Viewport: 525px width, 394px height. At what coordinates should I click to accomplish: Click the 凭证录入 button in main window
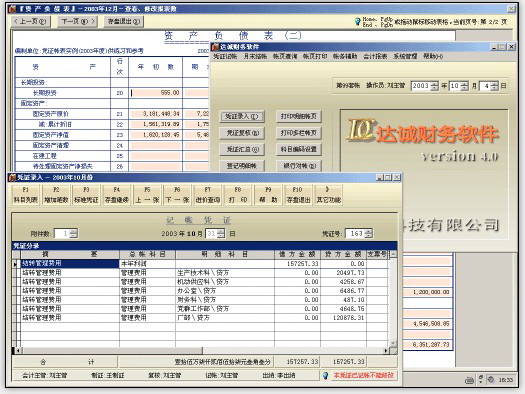coord(242,116)
